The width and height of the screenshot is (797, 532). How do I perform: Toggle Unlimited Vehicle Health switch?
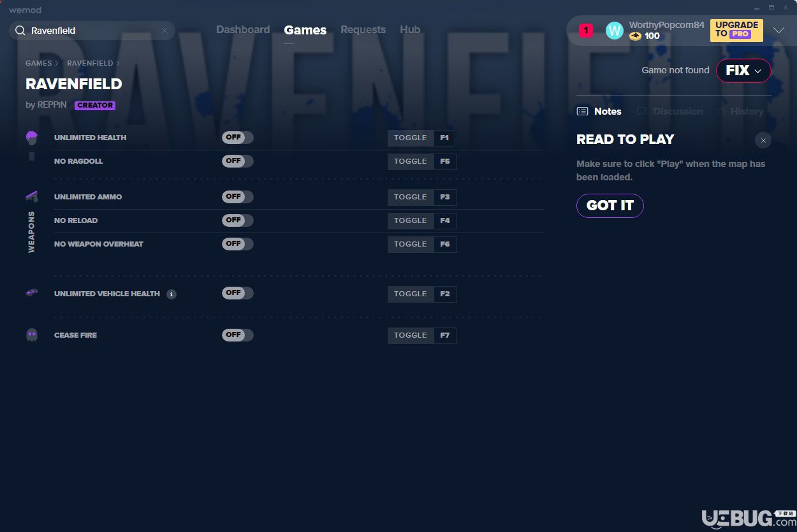pos(238,293)
